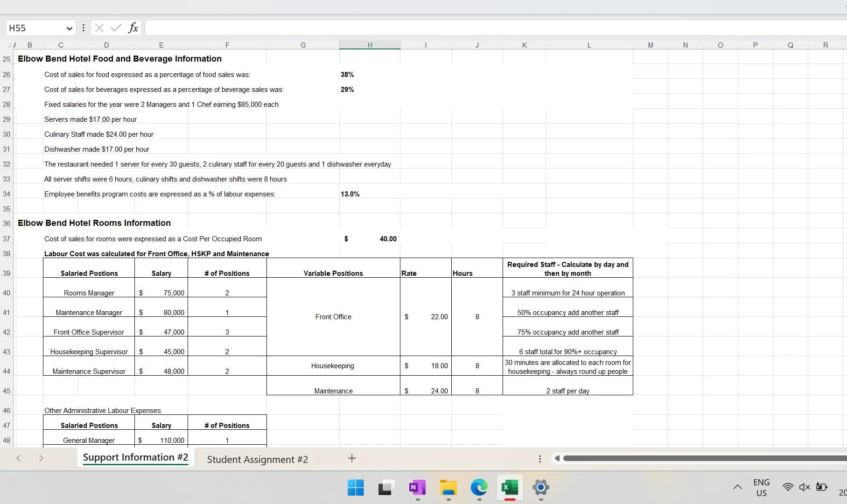Click the Housekeeping variable position cell
Viewport: 847px width, 504px height.
[x=333, y=366]
